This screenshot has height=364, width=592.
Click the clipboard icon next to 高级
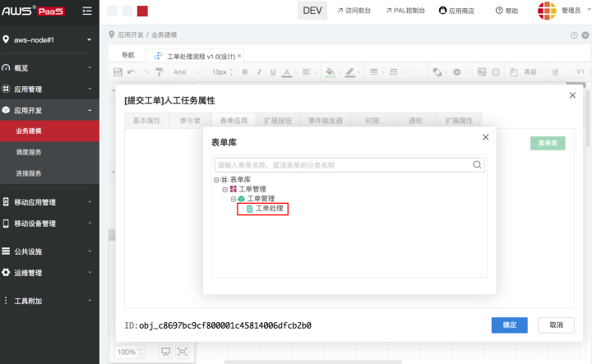pos(513,72)
